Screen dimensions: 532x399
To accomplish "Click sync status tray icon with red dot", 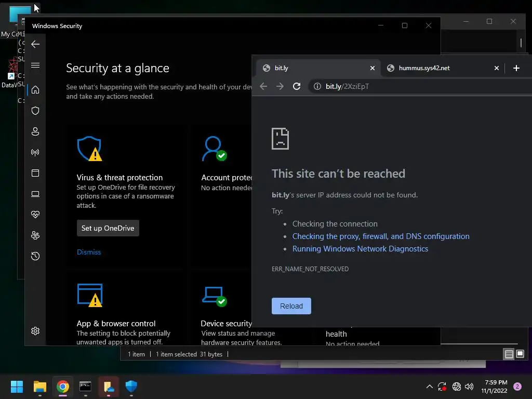I will (442, 387).
